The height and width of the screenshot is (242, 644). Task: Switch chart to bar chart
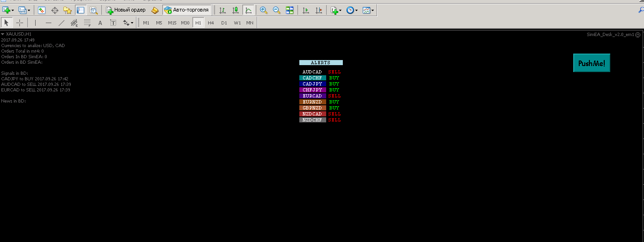pyautogui.click(x=223, y=10)
